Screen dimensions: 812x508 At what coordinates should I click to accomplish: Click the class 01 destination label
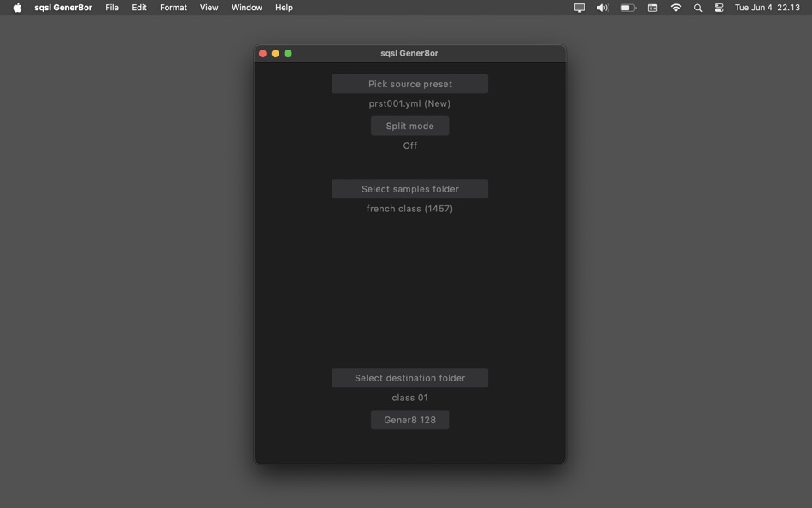[x=409, y=398]
